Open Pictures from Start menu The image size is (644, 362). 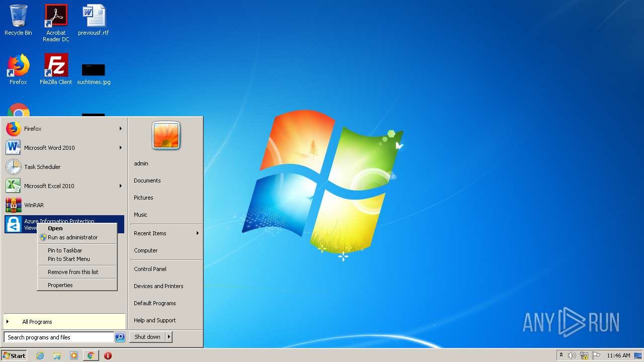point(166,198)
